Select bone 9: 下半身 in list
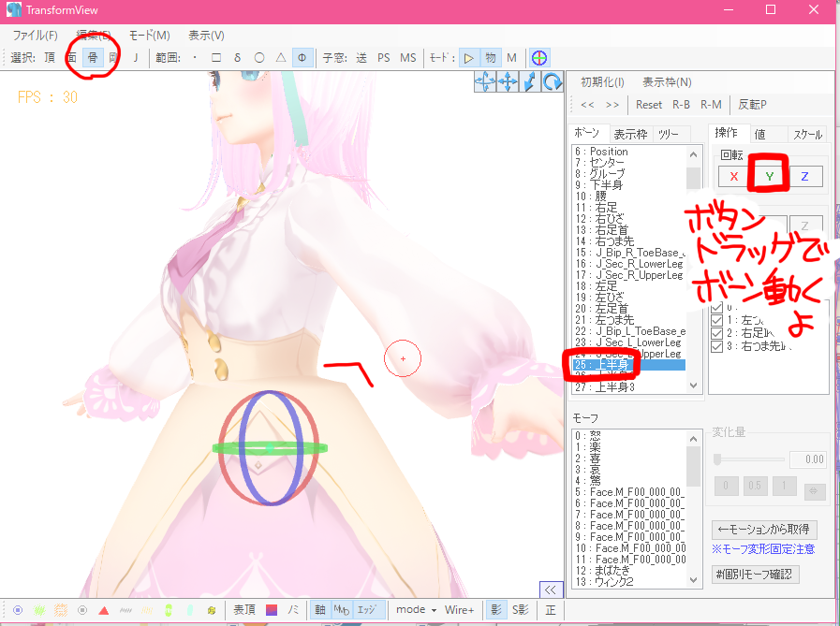The height and width of the screenshot is (626, 840). [629, 185]
